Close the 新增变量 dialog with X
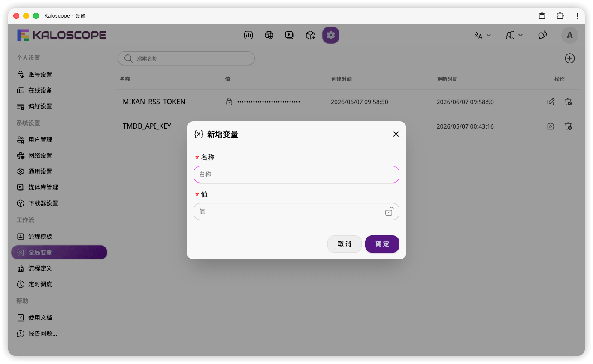This screenshot has width=593, height=364. coord(396,134)
